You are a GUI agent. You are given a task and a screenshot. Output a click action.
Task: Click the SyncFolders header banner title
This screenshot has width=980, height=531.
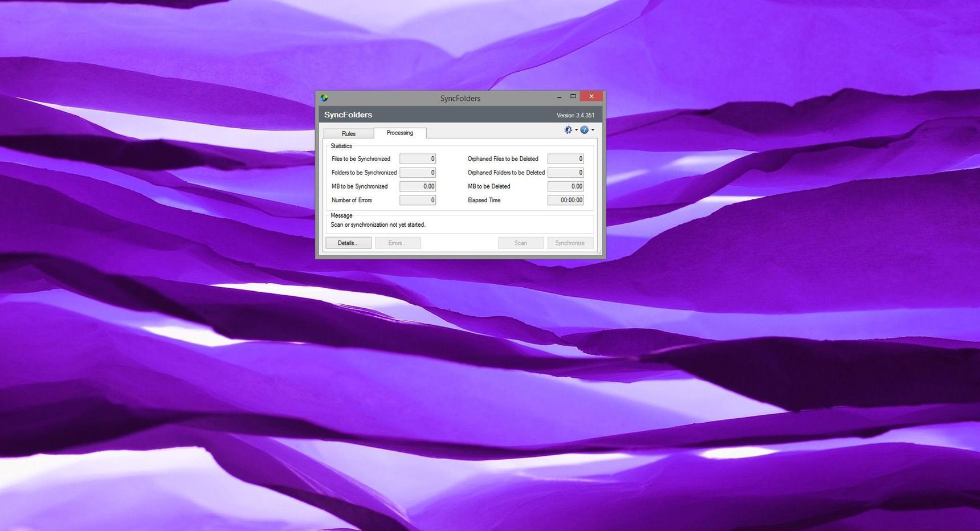click(348, 115)
